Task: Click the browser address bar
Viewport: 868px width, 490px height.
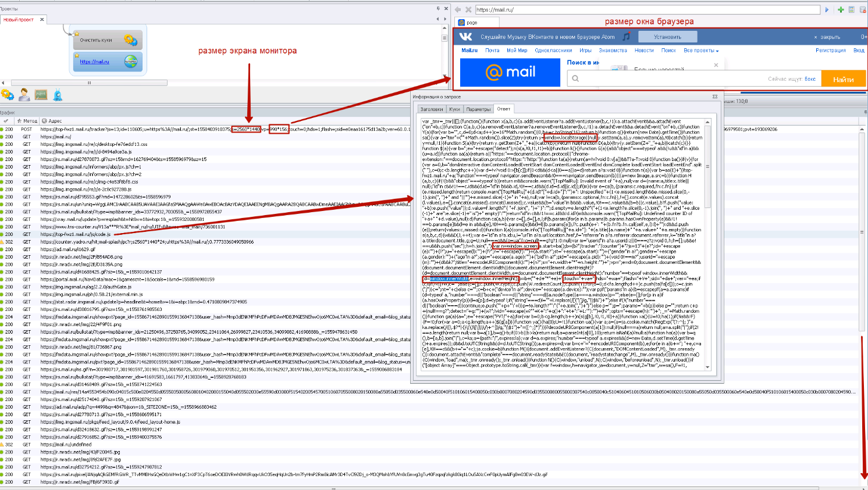Action: (x=648, y=9)
